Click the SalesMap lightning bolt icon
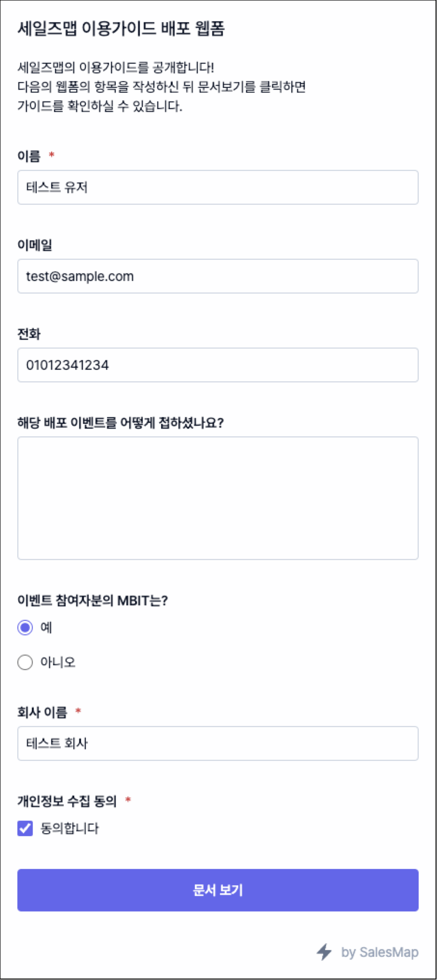The image size is (437, 980). [x=324, y=952]
